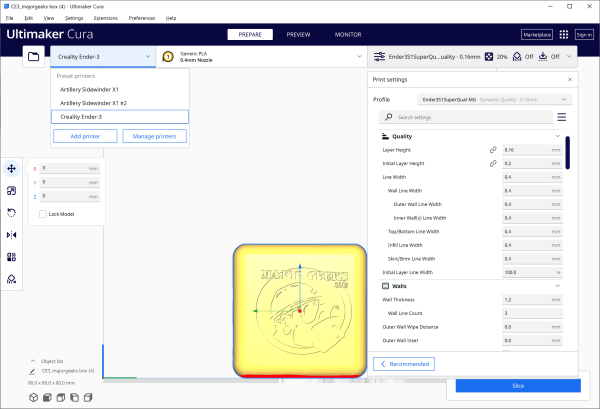Click Initial Layer Height link icon
Screen dimensions: 600x409
click(493, 163)
